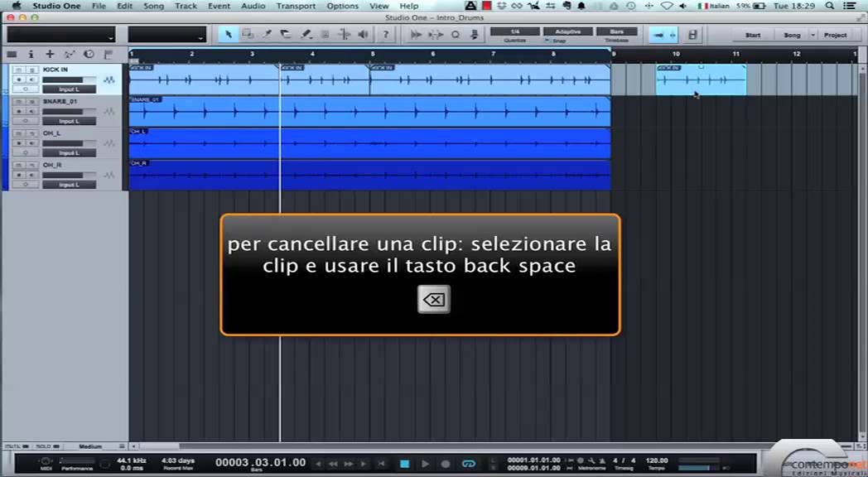The height and width of the screenshot is (477, 868).
Task: Toggle loop in transport bar
Action: pos(468,464)
